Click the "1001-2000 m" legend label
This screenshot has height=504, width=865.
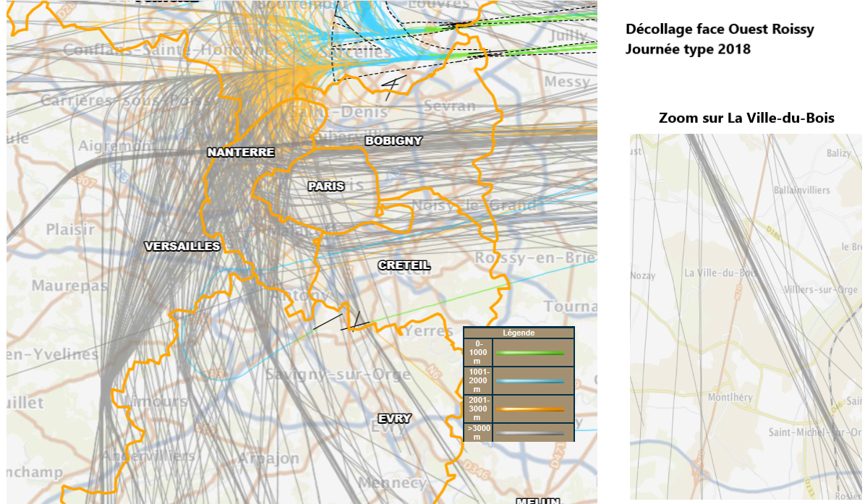478,380
